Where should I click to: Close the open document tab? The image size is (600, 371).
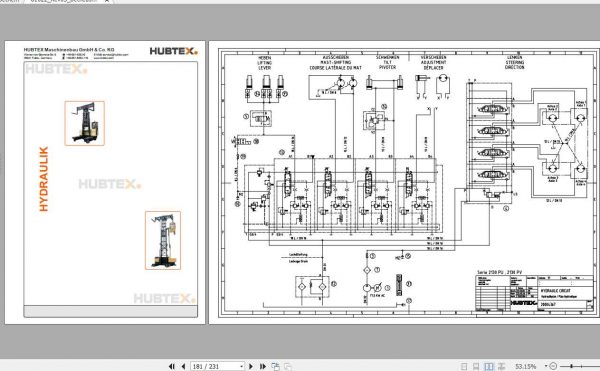tap(107, 1)
